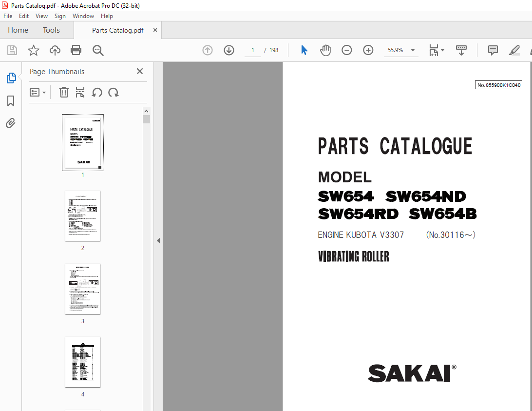
Task: Open Bookmarks panel icon in sidebar
Action: pos(11,100)
